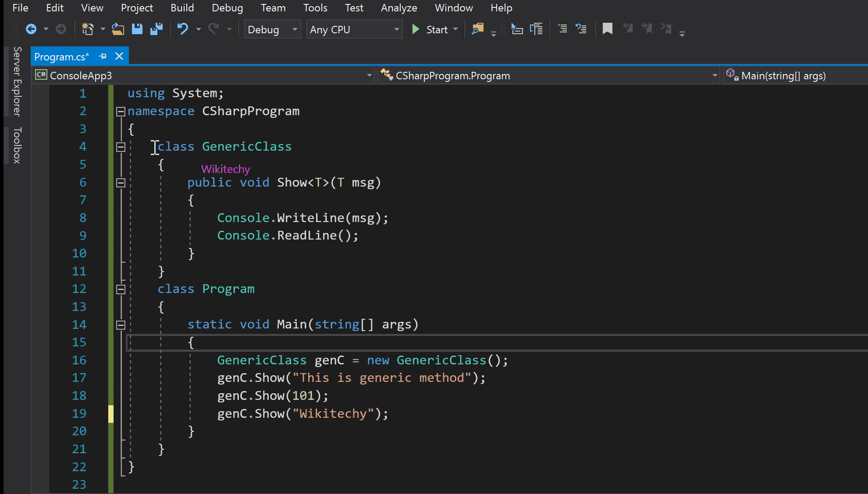The image size is (868, 494).
Task: Collapse the GenericClass class outline
Action: coord(121,147)
